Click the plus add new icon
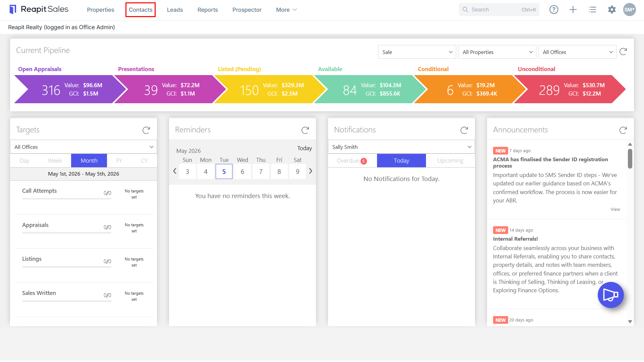This screenshot has height=362, width=644. point(573,10)
